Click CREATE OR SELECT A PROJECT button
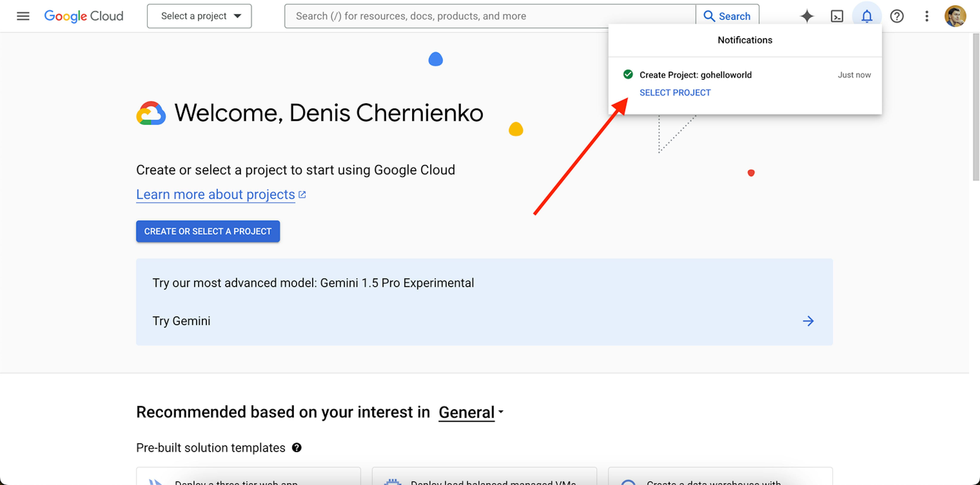The image size is (980, 485). [x=208, y=231]
